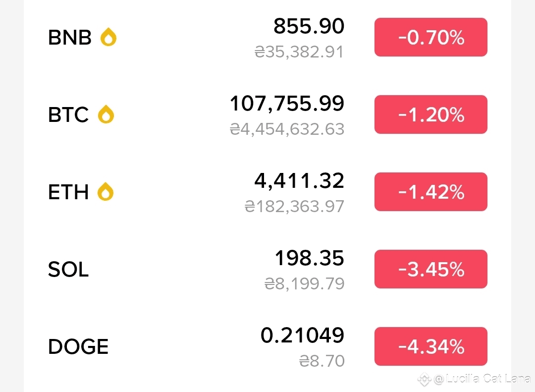The height and width of the screenshot is (392, 535).
Task: Click the ETH price 4,411.32
Action: [x=299, y=180]
